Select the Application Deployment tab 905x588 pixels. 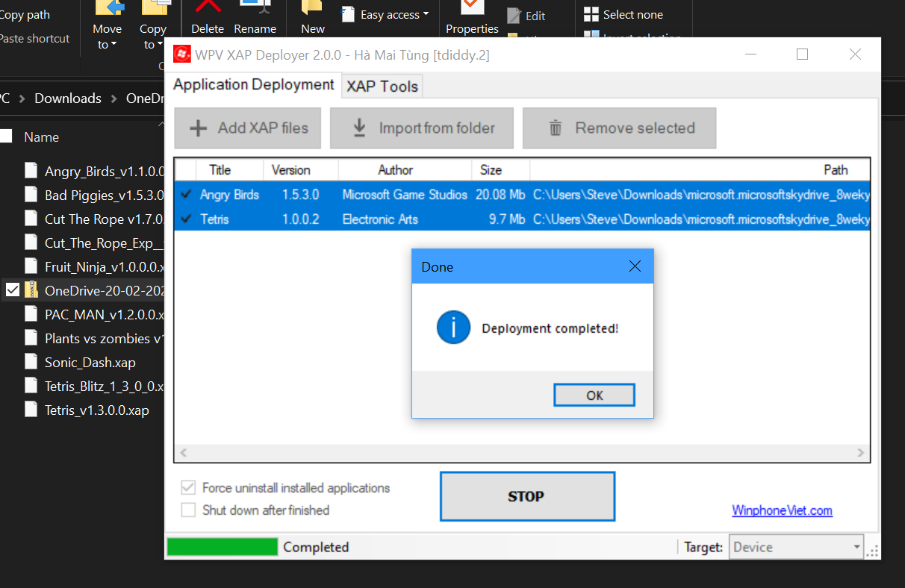click(254, 85)
